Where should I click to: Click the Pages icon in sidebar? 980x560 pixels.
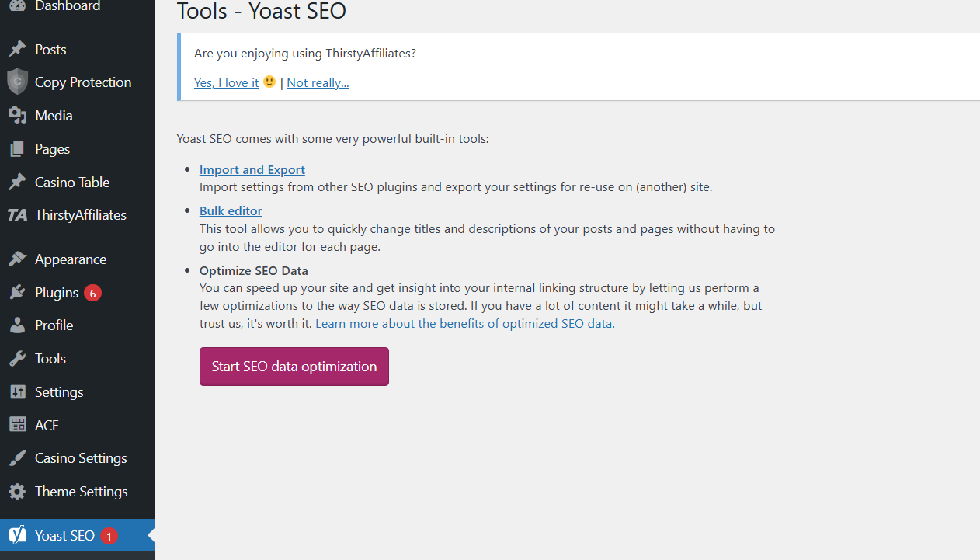17,149
